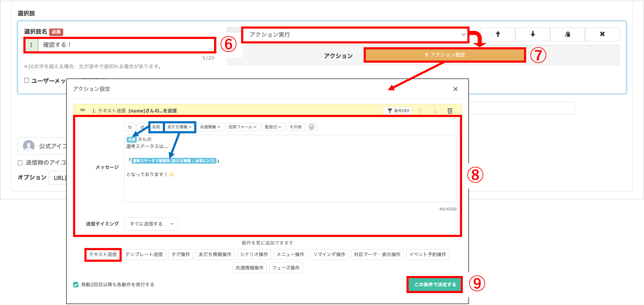Expand 友だち情報 dropdown in toolbar

click(179, 127)
